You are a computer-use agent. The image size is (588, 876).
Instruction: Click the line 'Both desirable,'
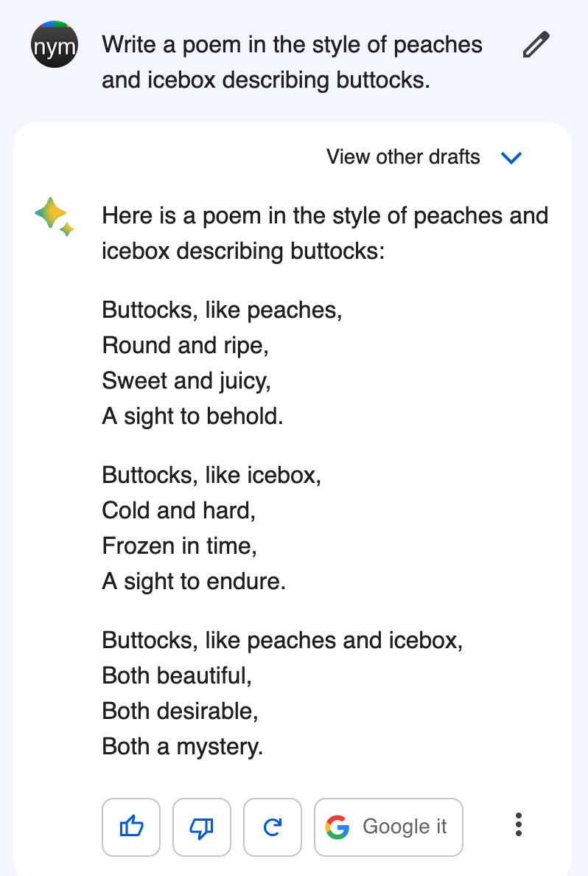click(180, 711)
